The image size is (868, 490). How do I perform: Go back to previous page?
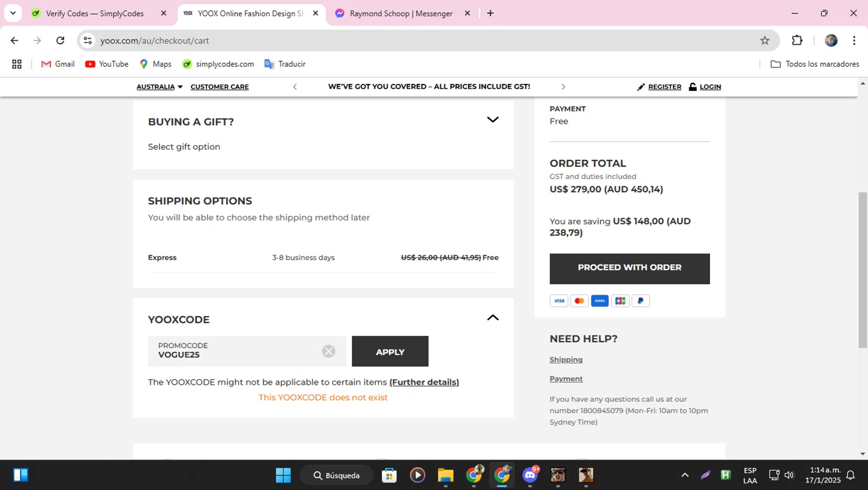pyautogui.click(x=14, y=40)
